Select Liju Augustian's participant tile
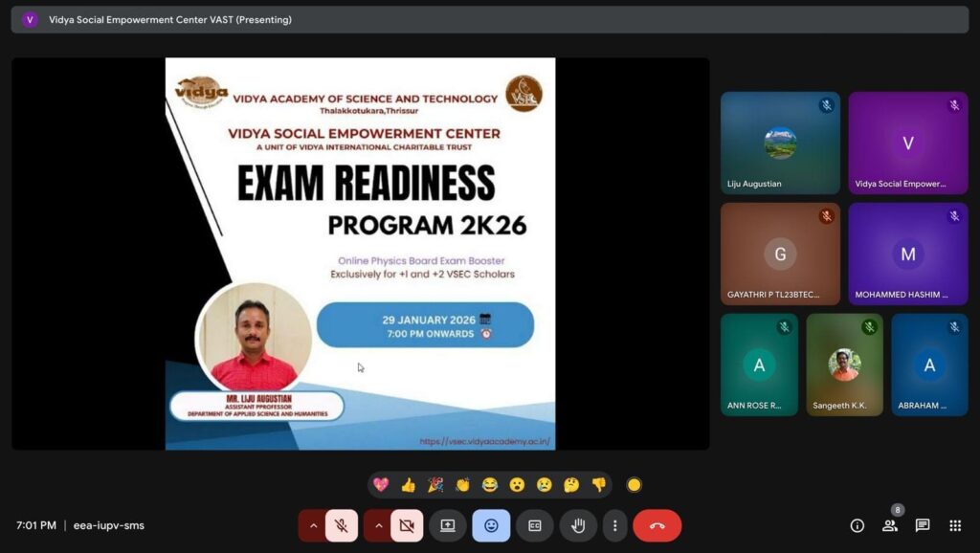This screenshot has width=980, height=553. click(780, 144)
